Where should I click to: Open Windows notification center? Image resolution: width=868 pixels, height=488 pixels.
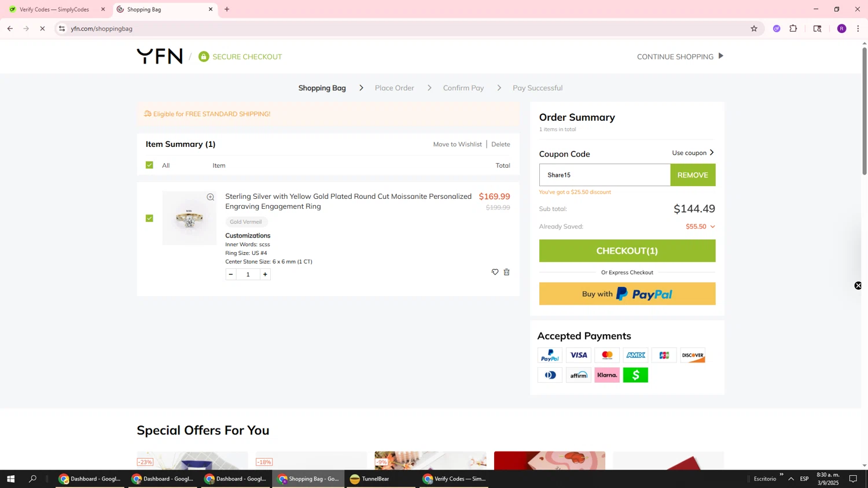[x=853, y=479]
